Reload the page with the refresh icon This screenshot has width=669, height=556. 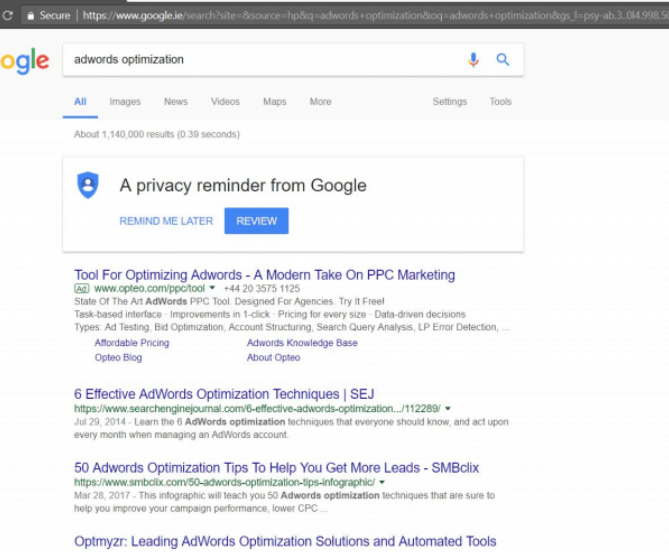click(x=7, y=16)
